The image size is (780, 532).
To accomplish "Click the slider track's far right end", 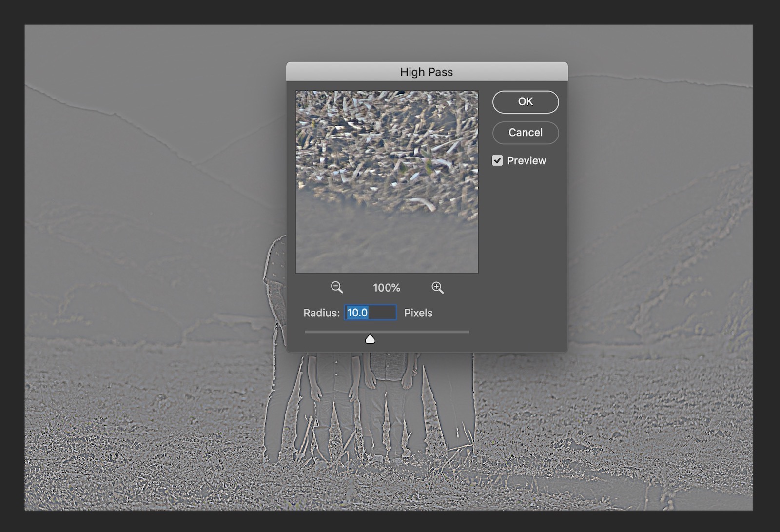I will point(468,332).
